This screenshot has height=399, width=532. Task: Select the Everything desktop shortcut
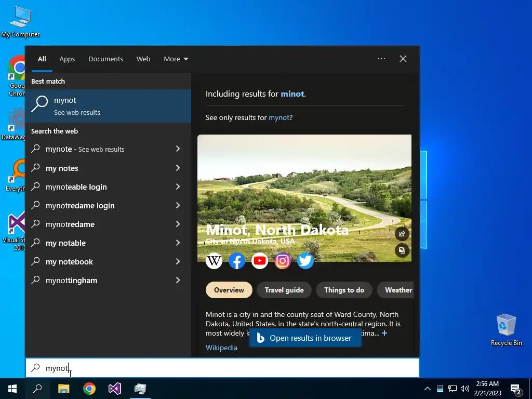click(15, 176)
